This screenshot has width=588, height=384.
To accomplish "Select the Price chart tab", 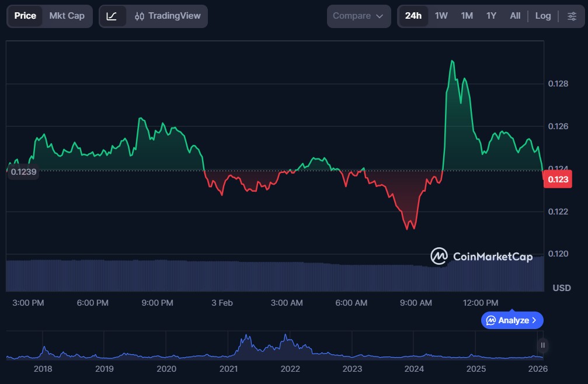I will [25, 16].
